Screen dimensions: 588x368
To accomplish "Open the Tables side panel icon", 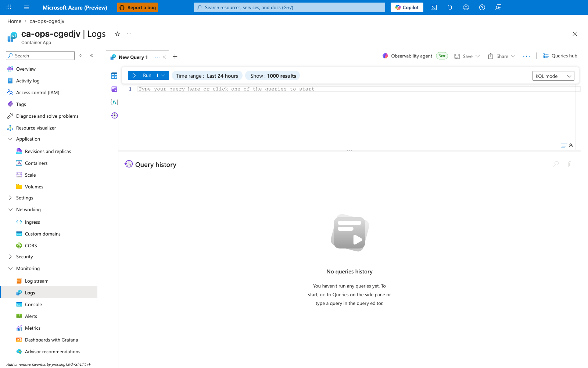I will (114, 76).
